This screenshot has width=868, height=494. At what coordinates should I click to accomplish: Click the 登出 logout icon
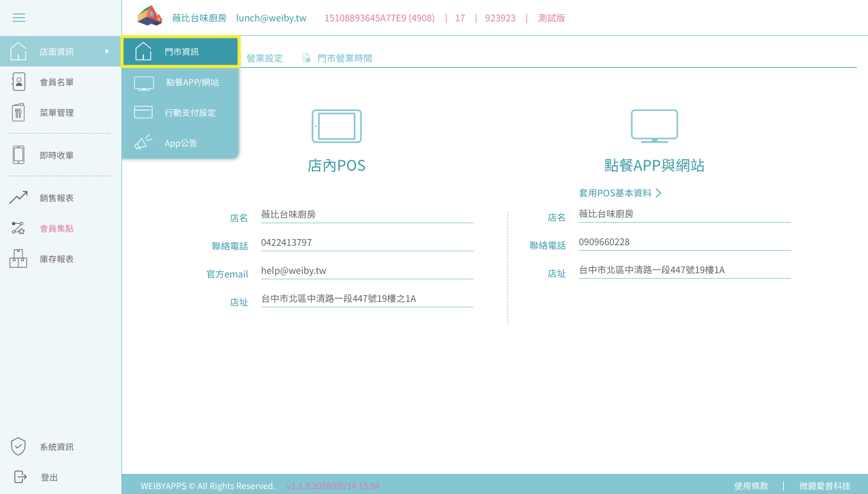click(20, 477)
